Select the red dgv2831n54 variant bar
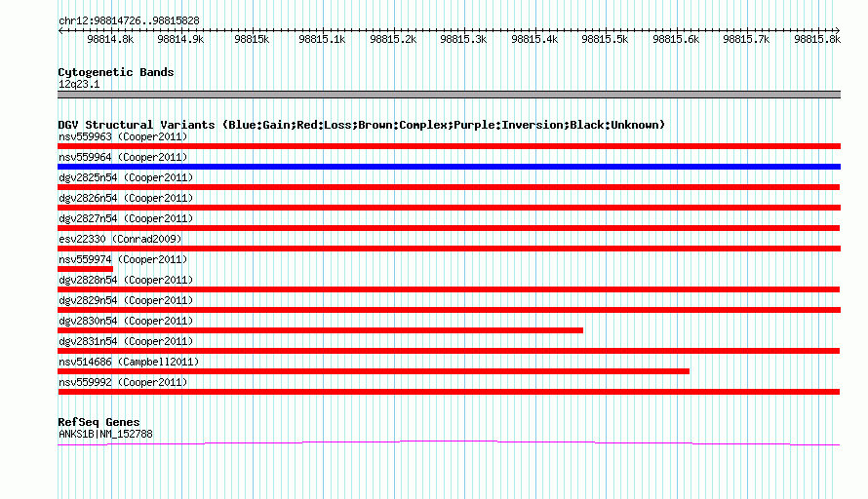This screenshot has height=499, width=868. point(449,351)
